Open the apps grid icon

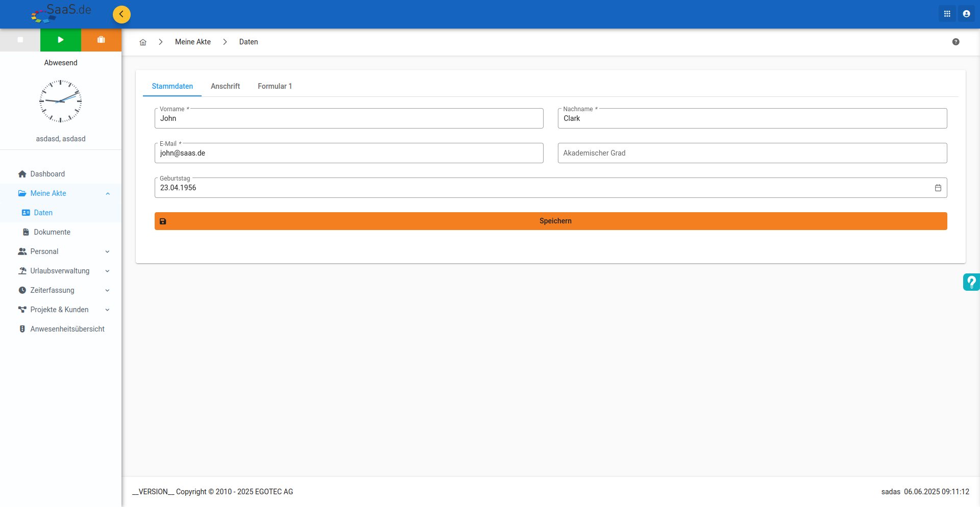pos(947,14)
